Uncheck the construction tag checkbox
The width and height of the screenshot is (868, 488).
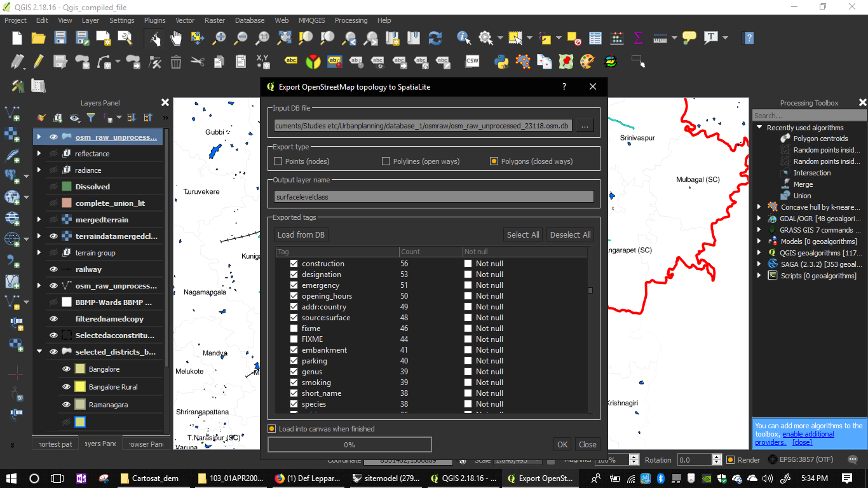click(294, 264)
